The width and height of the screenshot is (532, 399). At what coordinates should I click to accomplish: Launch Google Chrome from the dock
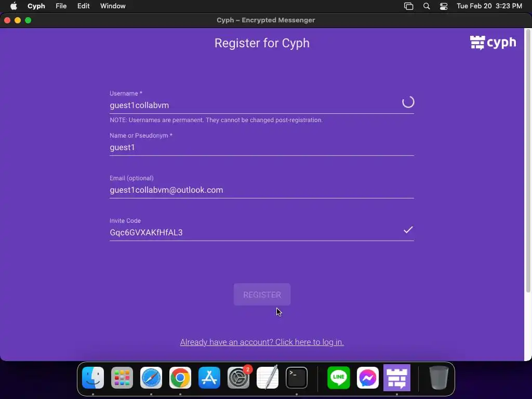click(180, 378)
